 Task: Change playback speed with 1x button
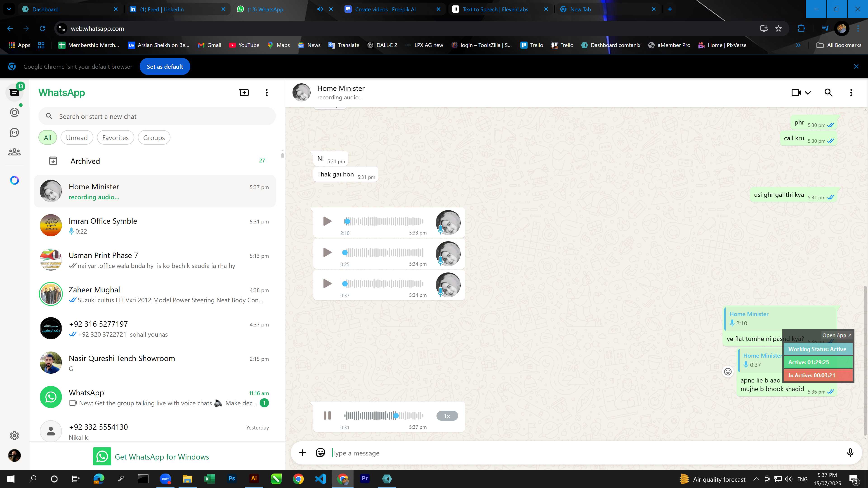point(447,416)
